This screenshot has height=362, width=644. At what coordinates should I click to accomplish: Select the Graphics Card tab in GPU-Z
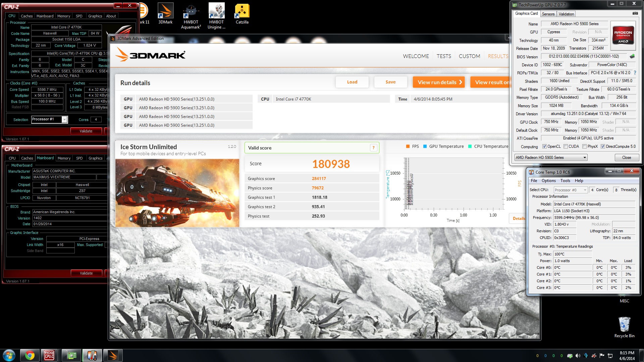[526, 13]
